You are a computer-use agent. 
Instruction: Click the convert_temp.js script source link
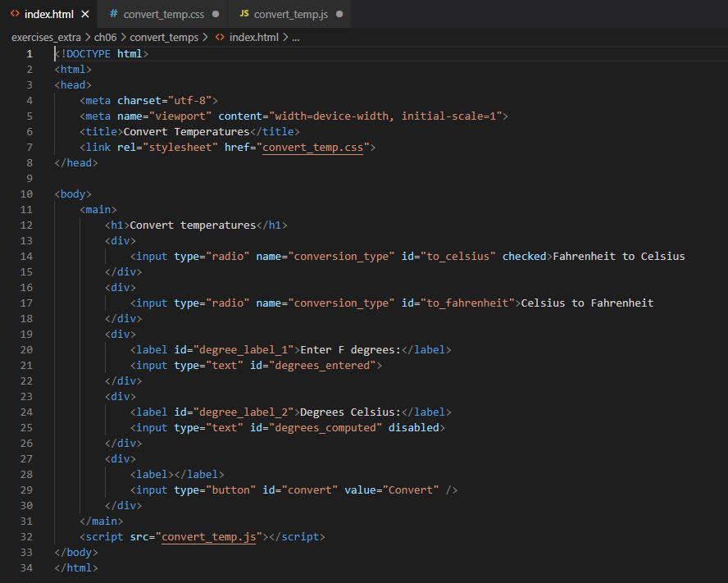tap(208, 536)
